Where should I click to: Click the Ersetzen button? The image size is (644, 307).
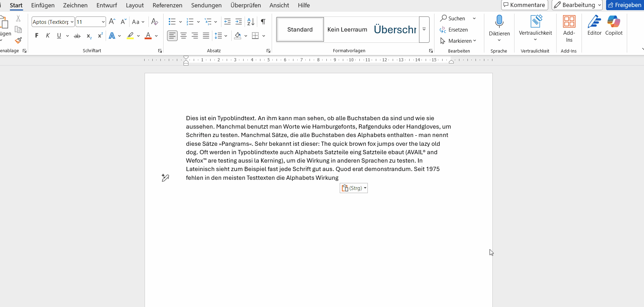click(454, 30)
